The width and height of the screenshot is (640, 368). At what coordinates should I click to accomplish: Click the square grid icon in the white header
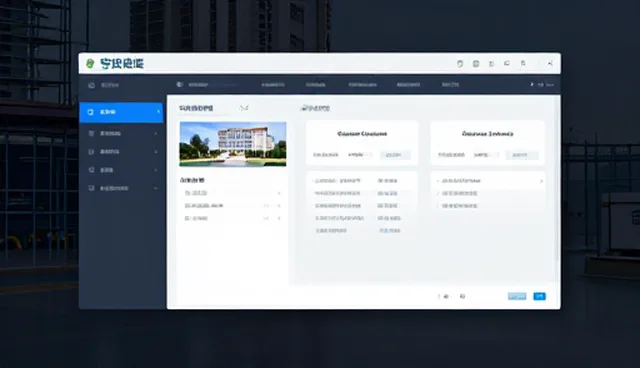(x=476, y=64)
